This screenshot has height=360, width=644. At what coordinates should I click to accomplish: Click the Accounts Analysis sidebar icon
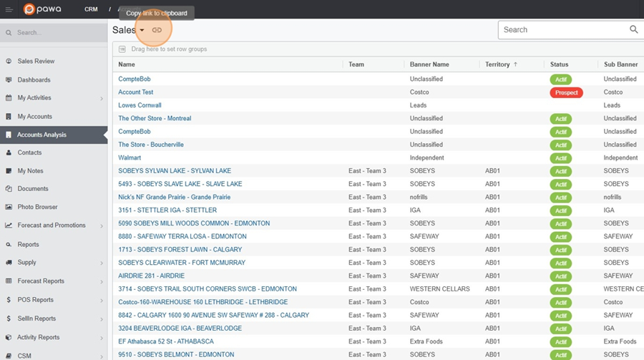9,135
